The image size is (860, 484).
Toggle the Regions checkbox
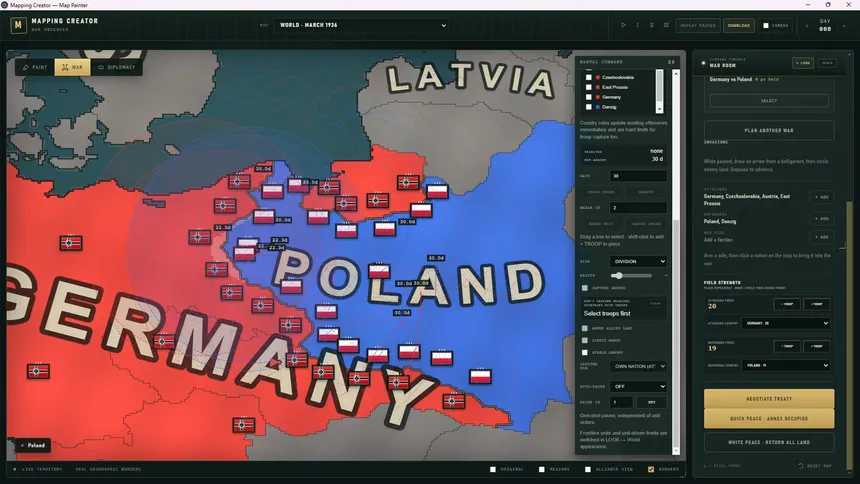pyautogui.click(x=541, y=469)
